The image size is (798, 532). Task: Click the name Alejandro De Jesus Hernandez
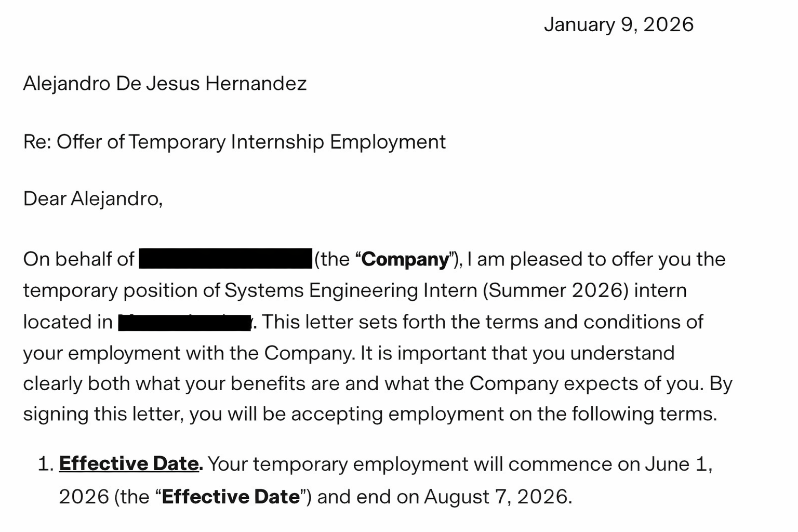pyautogui.click(x=165, y=84)
